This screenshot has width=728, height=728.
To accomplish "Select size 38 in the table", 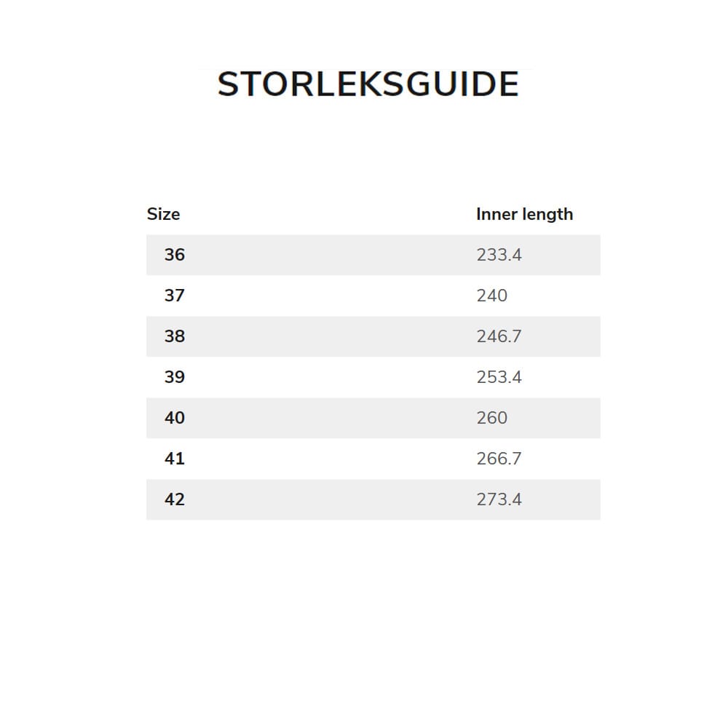I will point(175,336).
